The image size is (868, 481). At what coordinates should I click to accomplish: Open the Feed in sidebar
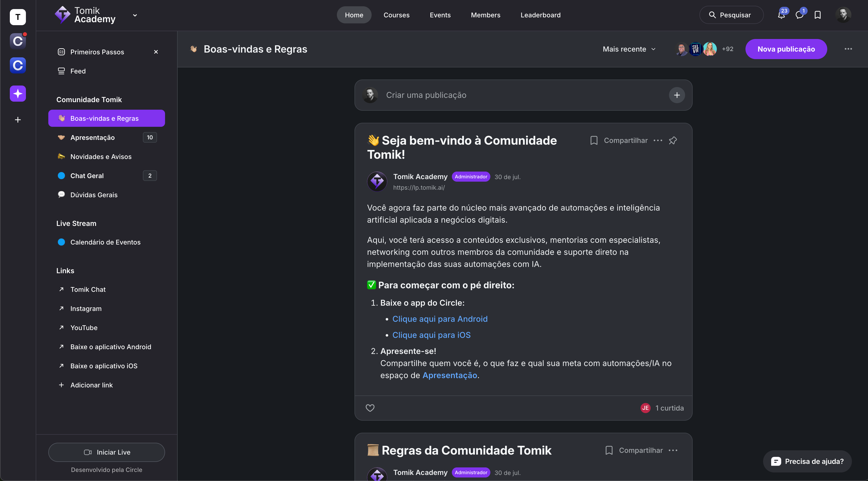coord(106,71)
